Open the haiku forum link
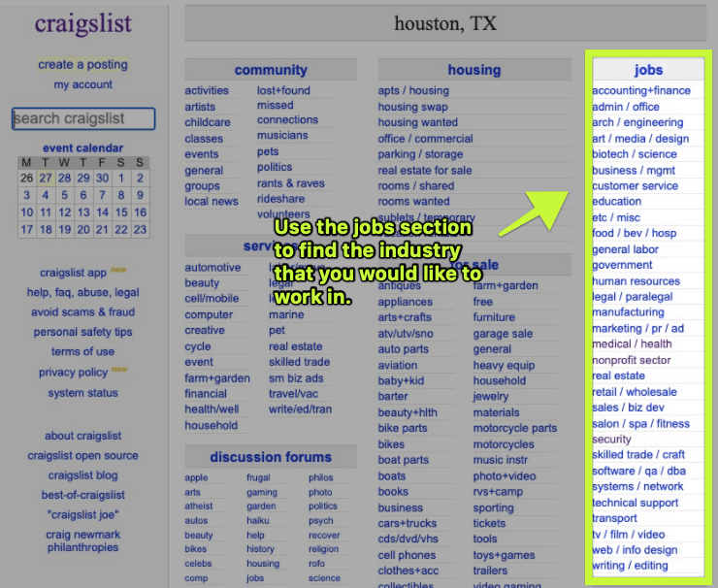This screenshot has width=718, height=588. [258, 521]
